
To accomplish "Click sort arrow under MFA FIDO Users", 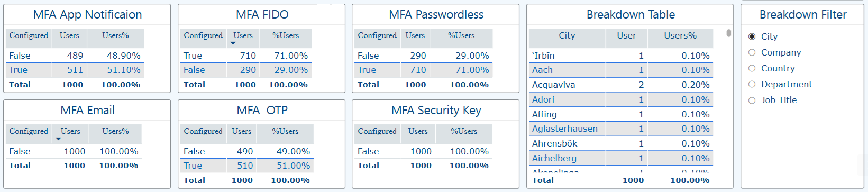I will (233, 43).
